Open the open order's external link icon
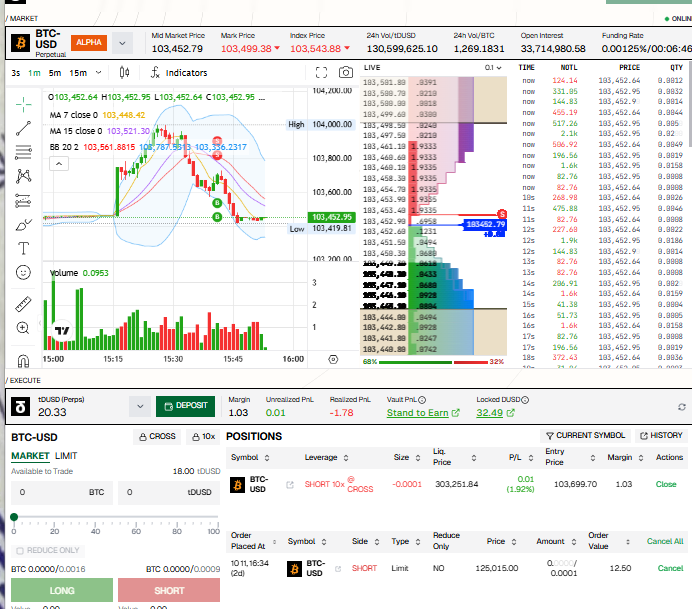The height and width of the screenshot is (609, 692). click(338, 568)
